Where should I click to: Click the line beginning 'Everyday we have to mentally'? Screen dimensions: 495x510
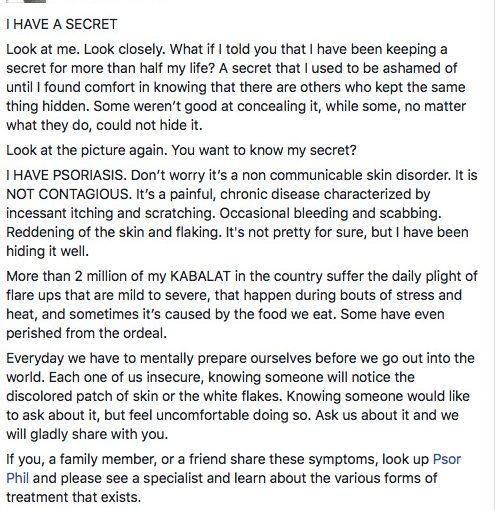pyautogui.click(x=240, y=358)
